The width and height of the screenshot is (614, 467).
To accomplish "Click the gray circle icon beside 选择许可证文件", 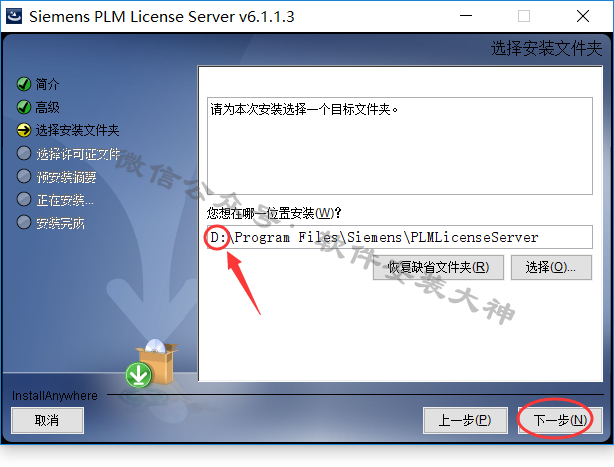I will (24, 153).
